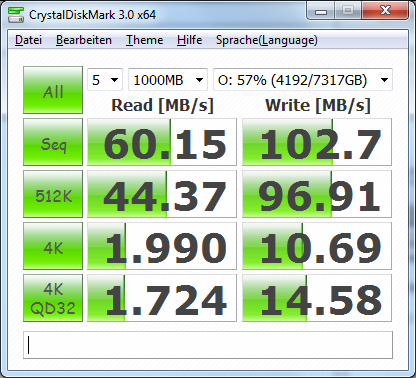Start the 512K random test
Viewport: 416px width, 378px height.
[53, 194]
